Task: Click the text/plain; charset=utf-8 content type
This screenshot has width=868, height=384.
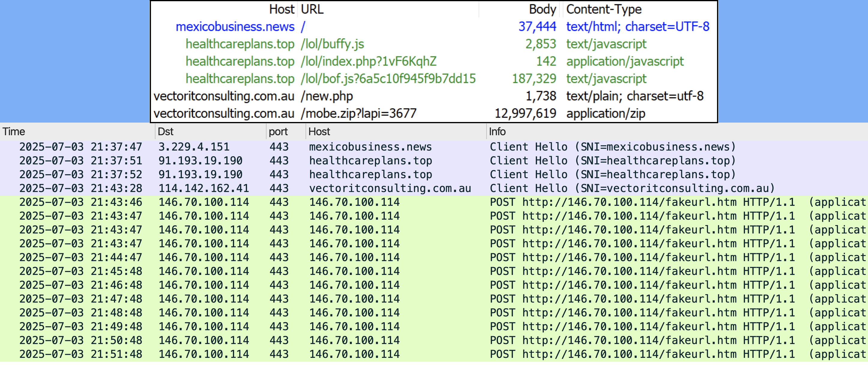Action: coord(634,96)
